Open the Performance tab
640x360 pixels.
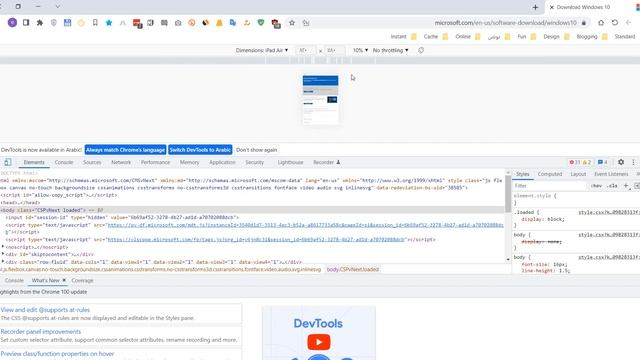155,162
